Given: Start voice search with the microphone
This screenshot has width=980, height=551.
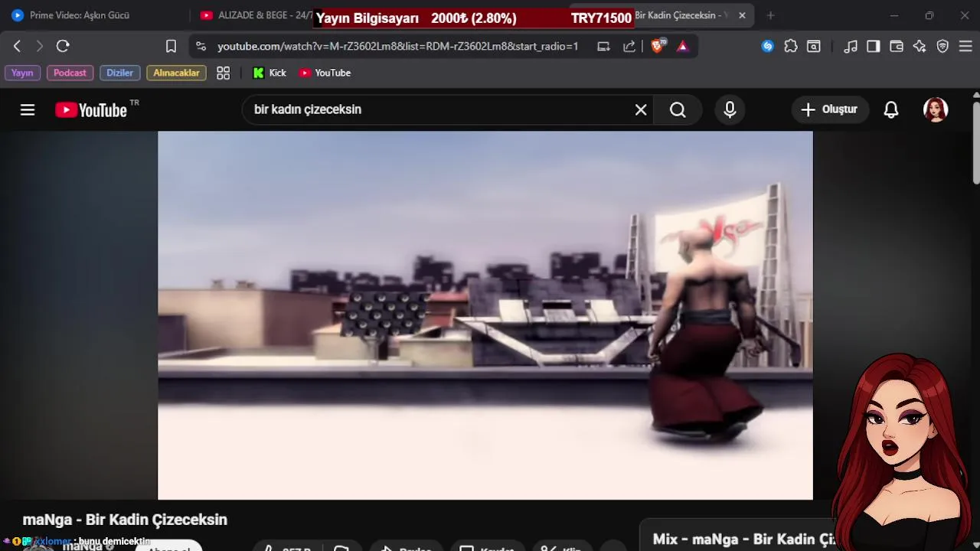Looking at the screenshot, I should 730,109.
